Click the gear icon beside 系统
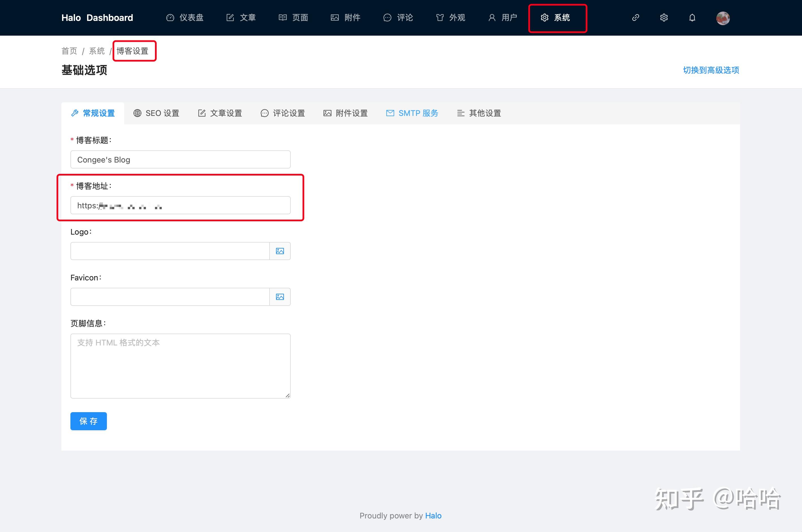802x532 pixels. 544,18
